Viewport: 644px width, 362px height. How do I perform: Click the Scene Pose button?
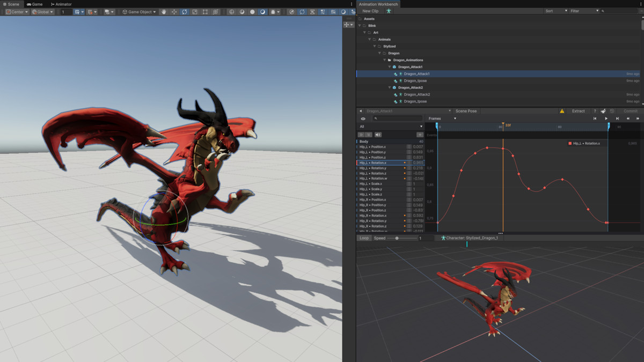[x=466, y=111]
